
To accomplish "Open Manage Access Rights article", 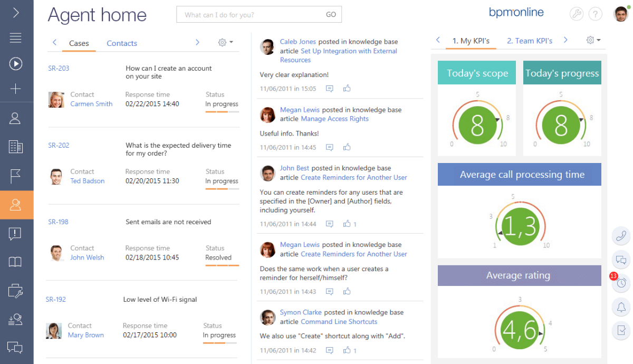I will tap(334, 119).
